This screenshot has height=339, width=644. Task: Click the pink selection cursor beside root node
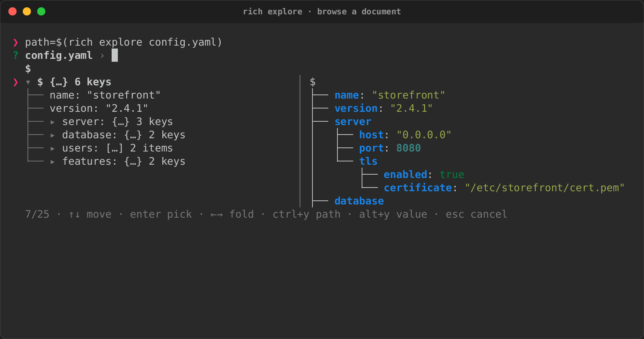[15, 82]
